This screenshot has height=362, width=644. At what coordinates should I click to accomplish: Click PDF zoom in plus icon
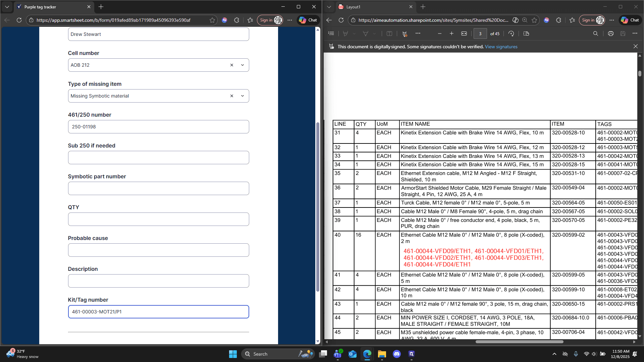tap(451, 34)
